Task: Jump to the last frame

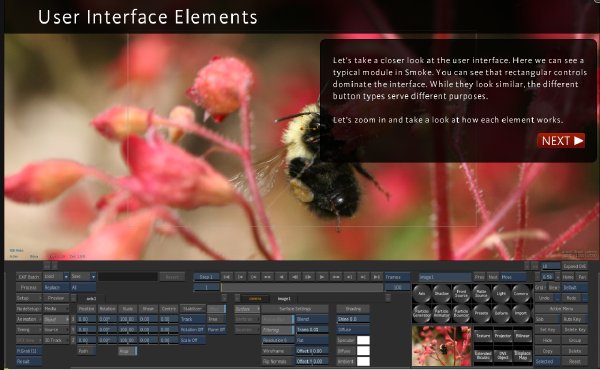Action: (x=377, y=277)
